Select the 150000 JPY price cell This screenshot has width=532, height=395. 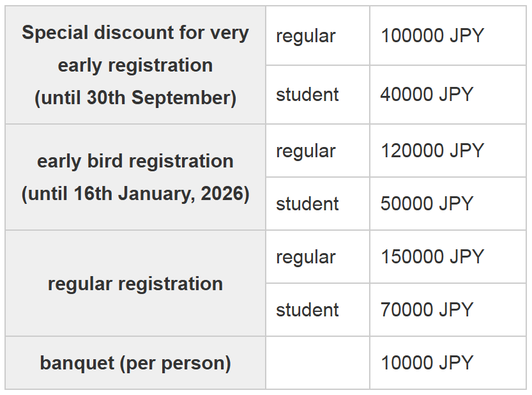pos(432,257)
